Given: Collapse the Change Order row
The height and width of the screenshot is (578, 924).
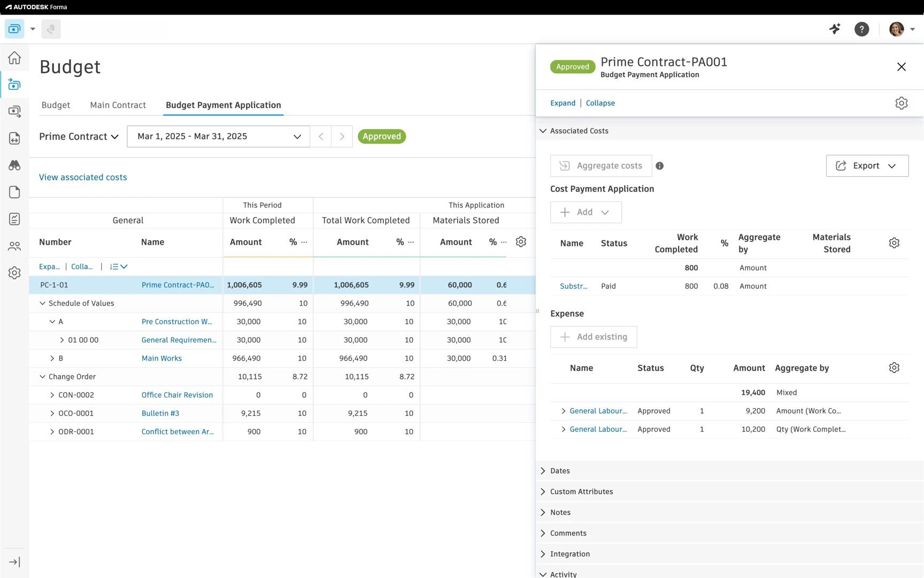Looking at the screenshot, I should (42, 377).
